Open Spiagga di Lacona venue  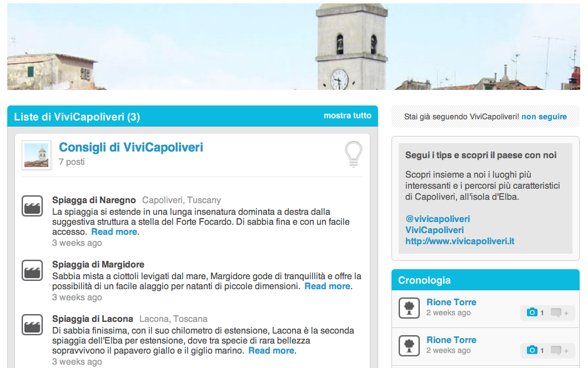click(x=93, y=319)
